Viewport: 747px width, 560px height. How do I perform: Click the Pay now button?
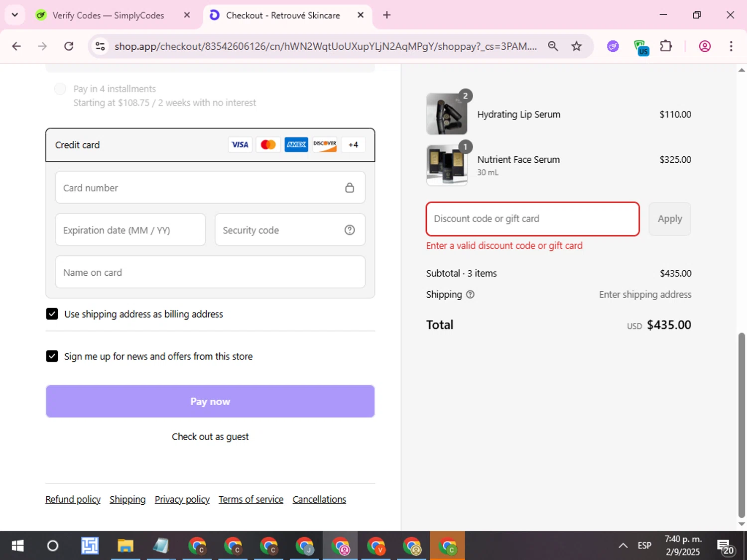point(210,401)
